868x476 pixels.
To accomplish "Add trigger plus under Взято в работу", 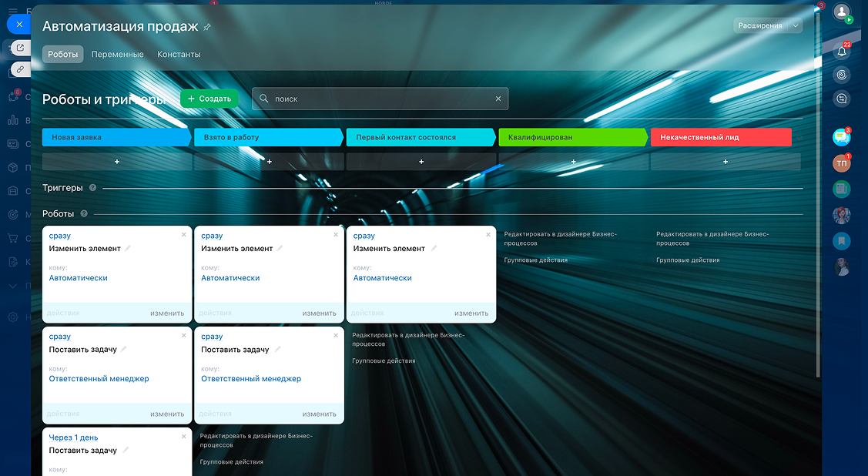I will [269, 162].
